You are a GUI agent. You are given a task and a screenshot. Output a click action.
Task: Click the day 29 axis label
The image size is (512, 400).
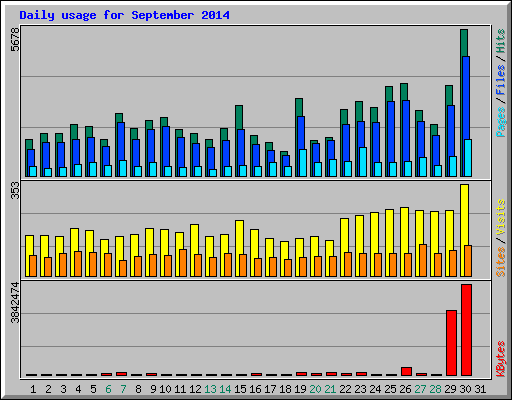coord(450,389)
